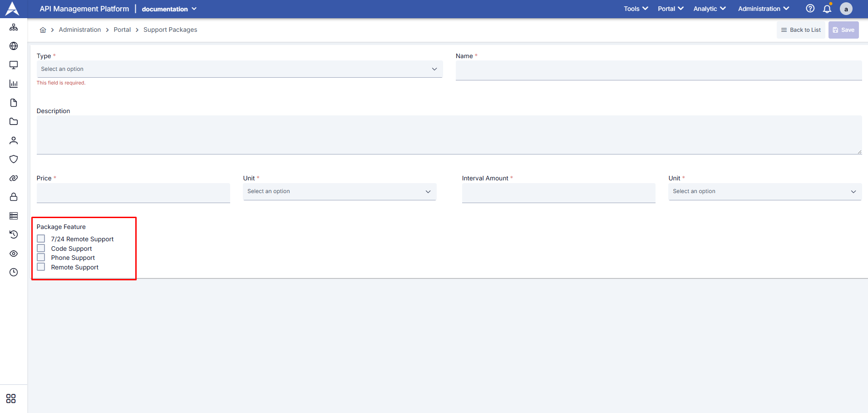The width and height of the screenshot is (868, 413).
Task: Open the server/database icon in the sidebar
Action: click(14, 215)
